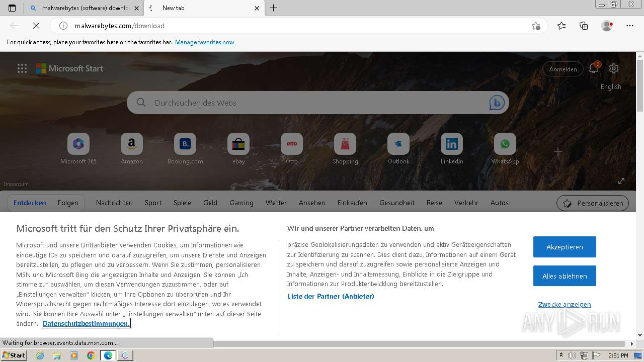The width and height of the screenshot is (644, 362).
Task: Open Liste der Partner (Anbieter) link
Action: coord(331,297)
